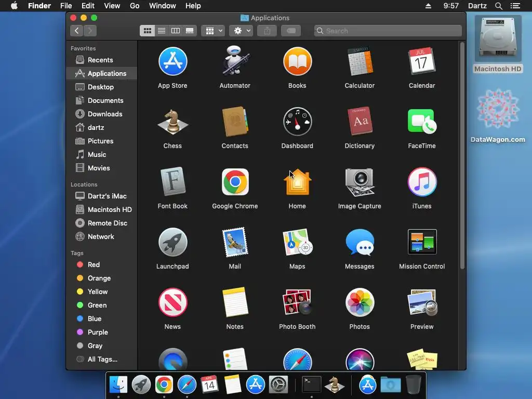
Task: Open System Preferences from the Dock
Action: pyautogui.click(x=278, y=385)
